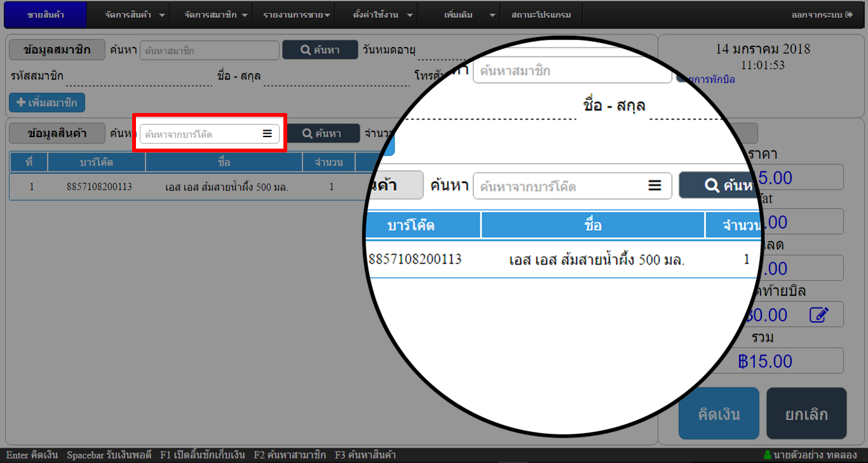The width and height of the screenshot is (868, 463).
Task: Focus the ค้นหาสมาชิก search field in the gray member panel
Action: click(209, 50)
